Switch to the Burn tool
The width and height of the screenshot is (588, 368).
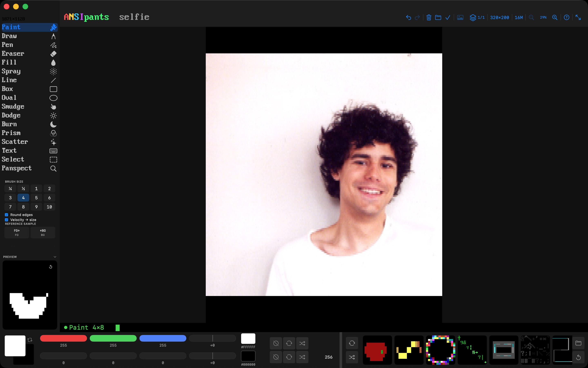[29, 124]
